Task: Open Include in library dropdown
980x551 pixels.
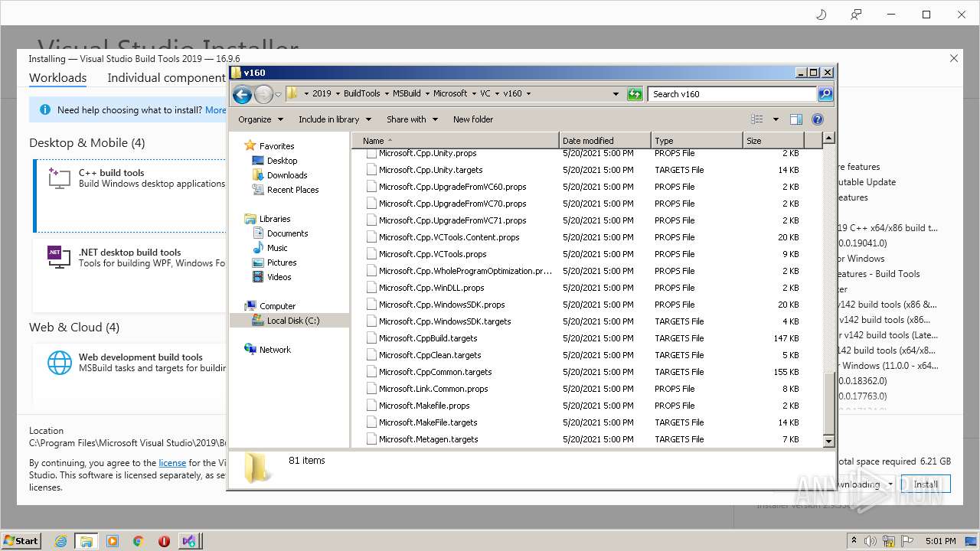Action: [335, 119]
